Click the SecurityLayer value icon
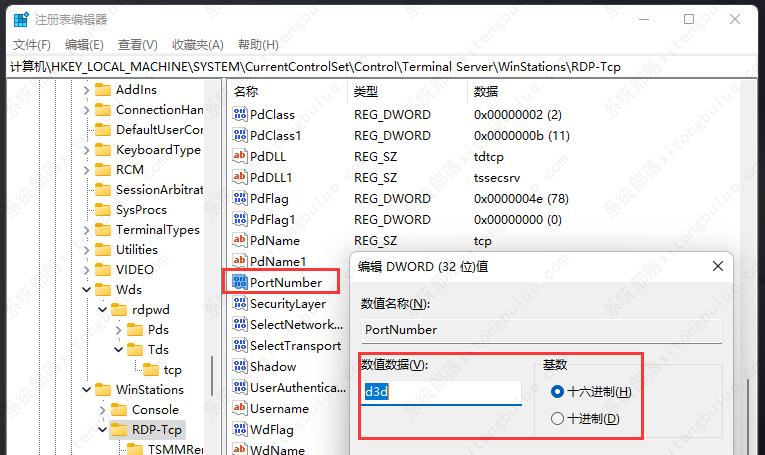 point(239,303)
